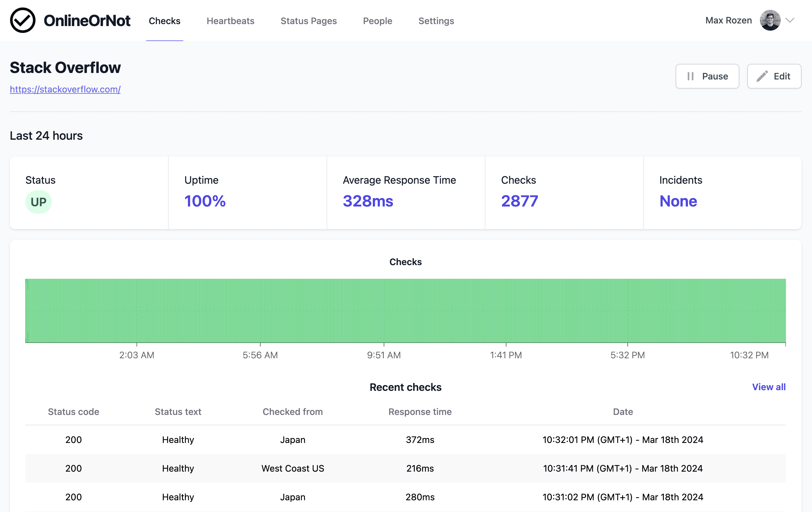The image size is (812, 512).
Task: Click the 9:51 AM chart axis label
Action: click(x=384, y=355)
